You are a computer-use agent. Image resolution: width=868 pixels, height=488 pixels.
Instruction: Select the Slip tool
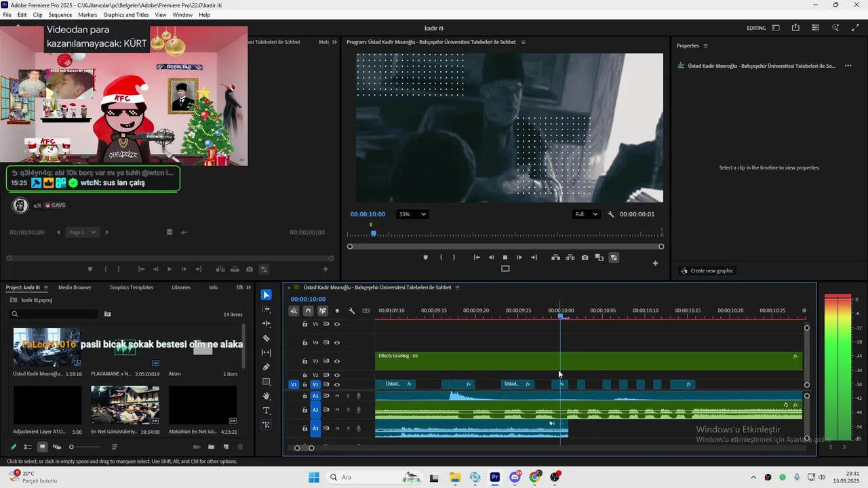(x=267, y=352)
